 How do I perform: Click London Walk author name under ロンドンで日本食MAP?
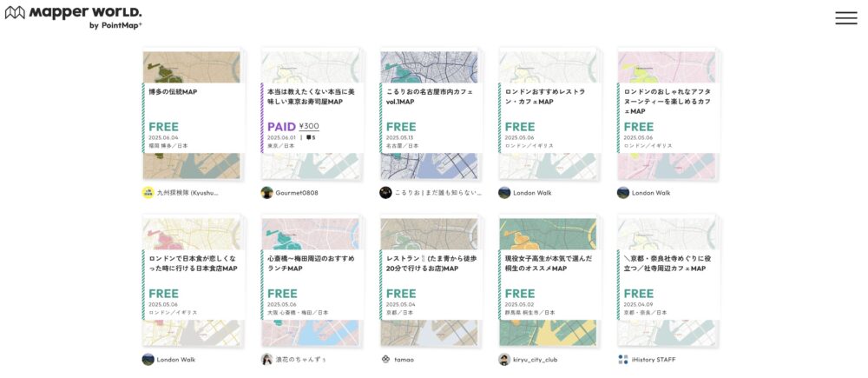176,360
